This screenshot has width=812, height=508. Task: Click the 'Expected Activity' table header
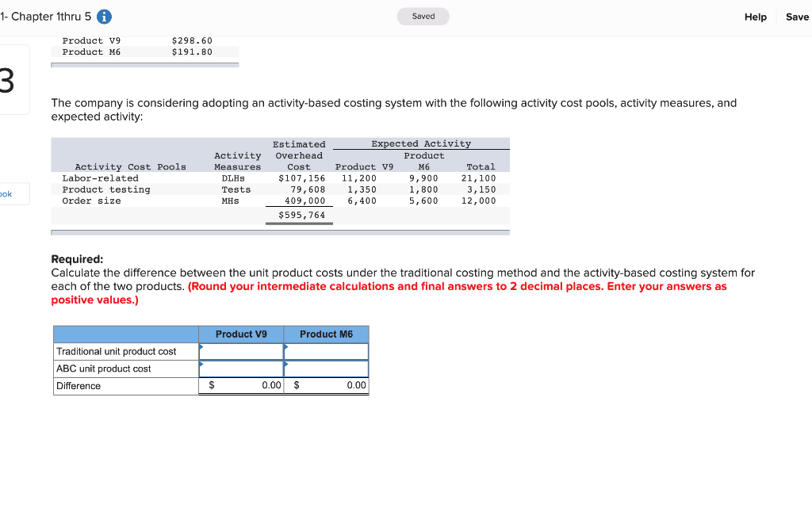click(421, 143)
